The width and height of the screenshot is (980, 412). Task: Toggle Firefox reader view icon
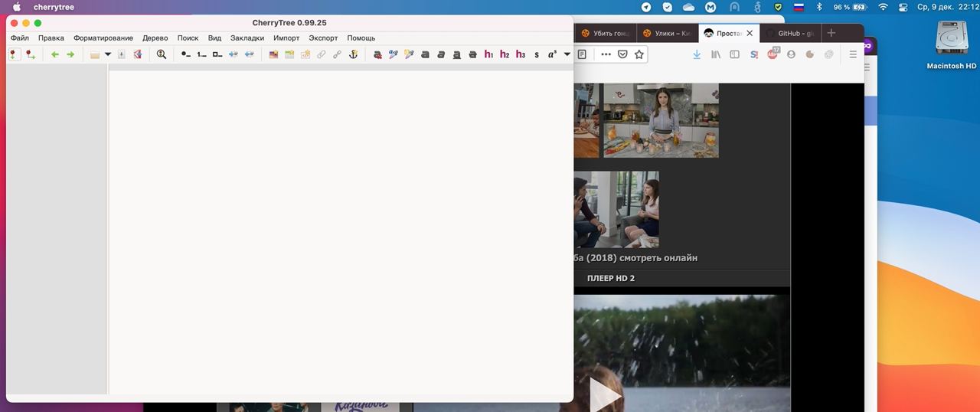click(582, 54)
